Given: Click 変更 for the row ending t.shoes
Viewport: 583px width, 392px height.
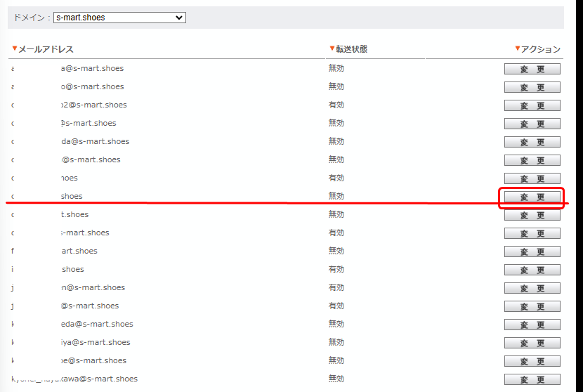Looking at the screenshot, I should coord(532,215).
